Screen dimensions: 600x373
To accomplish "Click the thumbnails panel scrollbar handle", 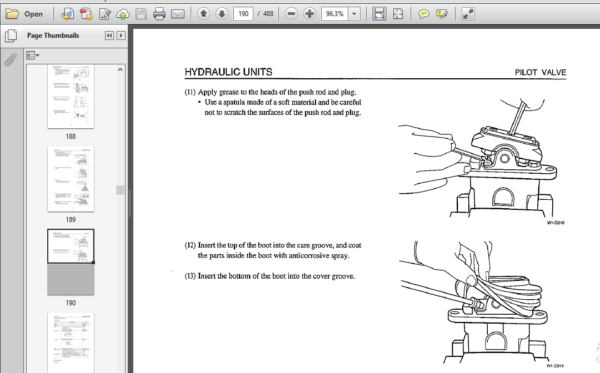I will (x=120, y=190).
